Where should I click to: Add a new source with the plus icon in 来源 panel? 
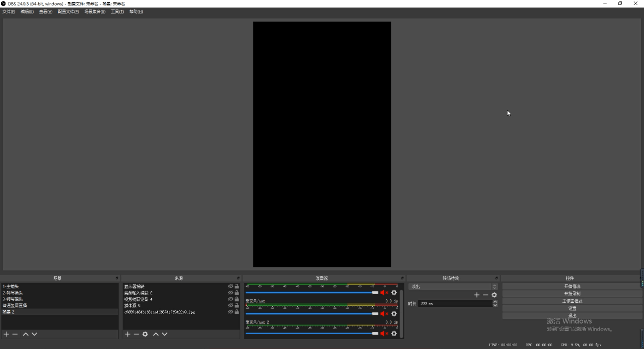(x=127, y=334)
